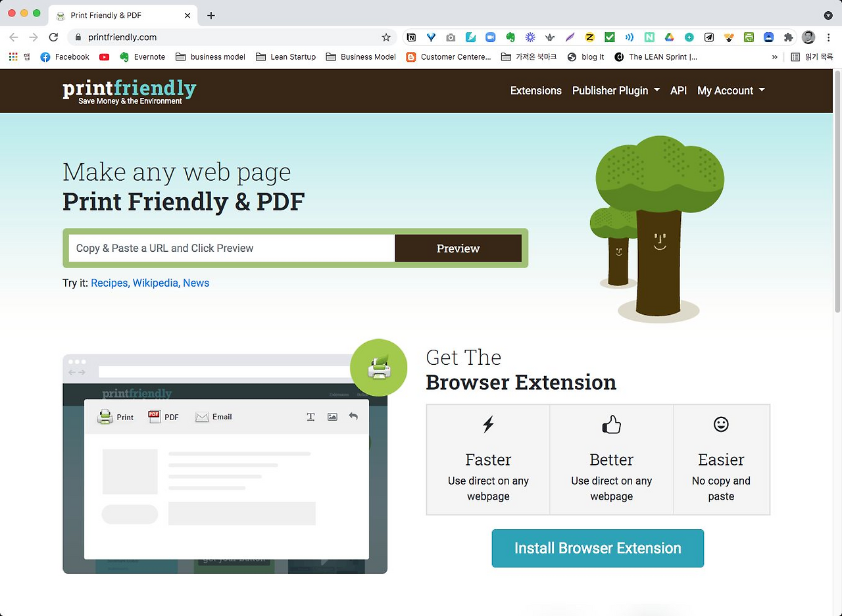Click the blue diamond extension icon
The width and height of the screenshot is (842, 616).
click(431, 37)
